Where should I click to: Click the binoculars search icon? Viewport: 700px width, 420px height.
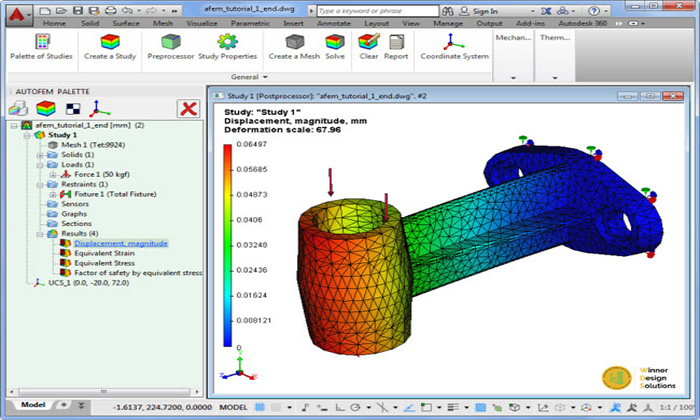click(x=448, y=11)
